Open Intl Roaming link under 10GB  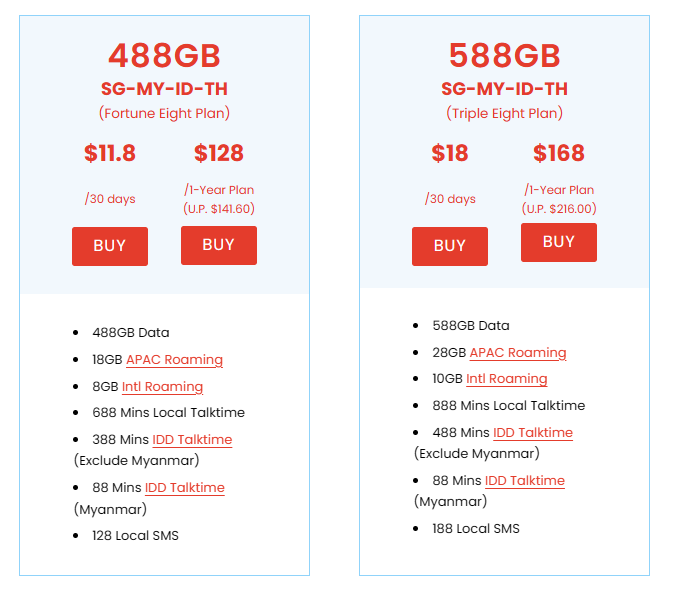[x=507, y=379]
